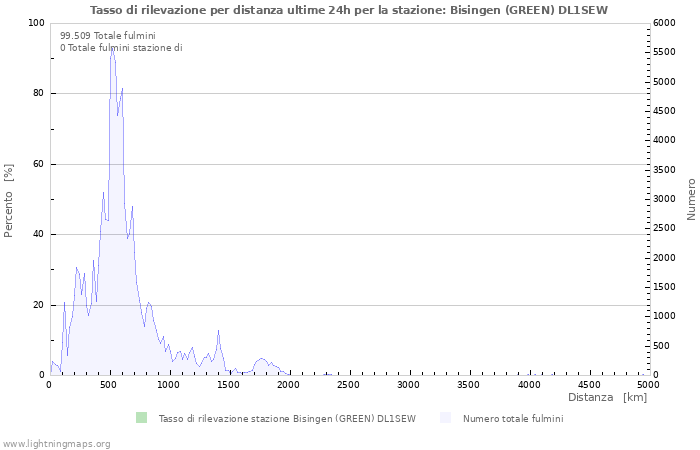Screen dimensions: 700x450
Task: Click the green detection rate legend swatch
Action: [142, 418]
